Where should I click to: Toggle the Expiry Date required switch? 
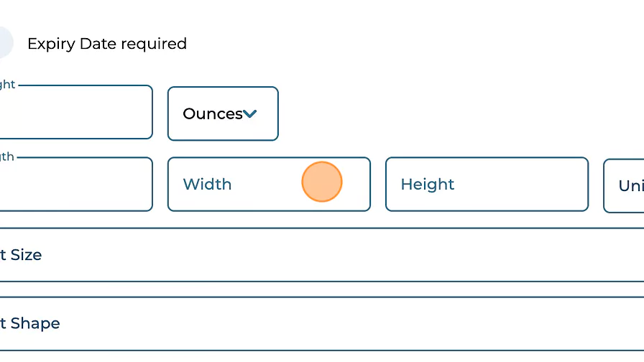[x=4, y=43]
